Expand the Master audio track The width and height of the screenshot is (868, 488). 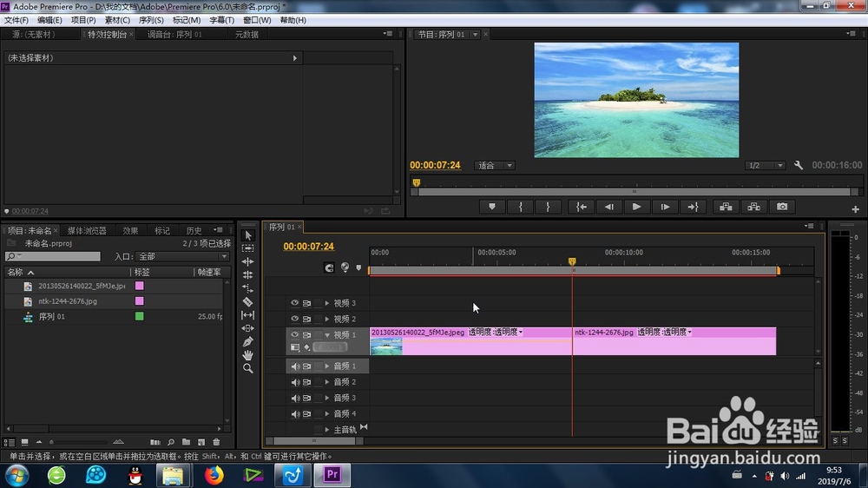coord(327,429)
